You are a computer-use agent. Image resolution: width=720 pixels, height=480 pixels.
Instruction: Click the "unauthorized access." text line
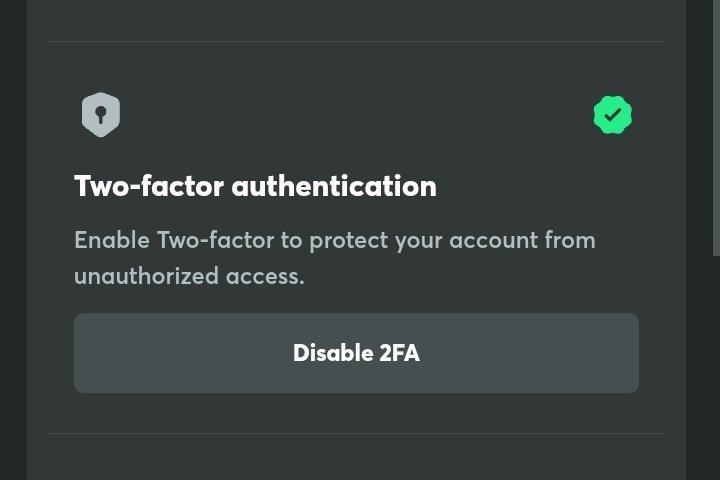point(189,276)
